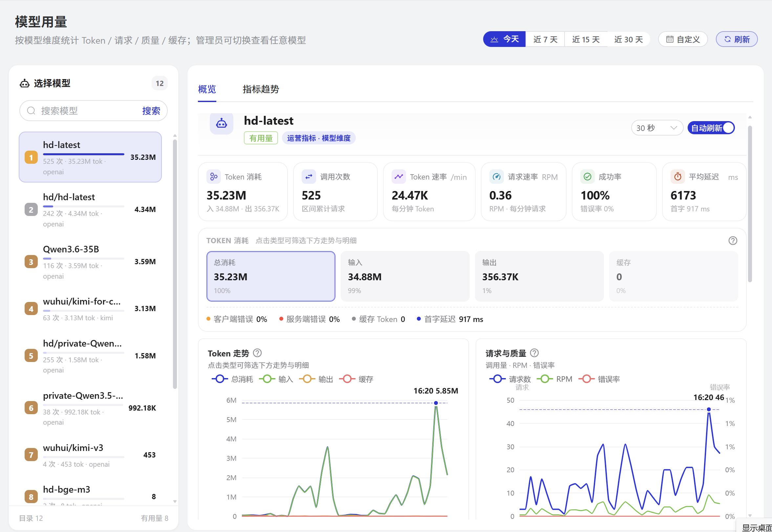Toggle RPM series in 请求与质量 legend
The width and height of the screenshot is (772, 532).
click(554, 379)
